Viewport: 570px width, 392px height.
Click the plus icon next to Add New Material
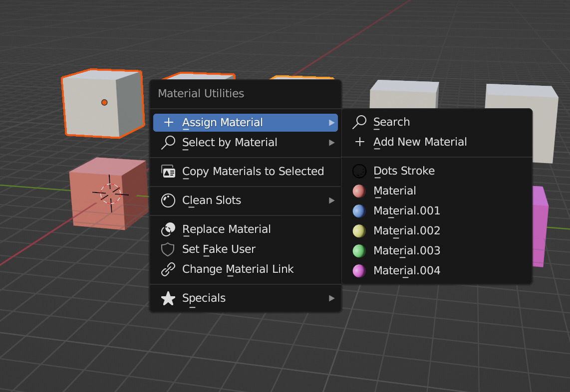pyautogui.click(x=359, y=142)
